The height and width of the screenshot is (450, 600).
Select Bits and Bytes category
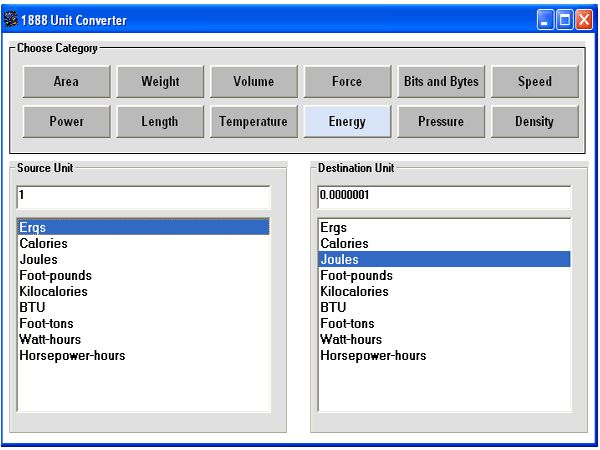[441, 82]
